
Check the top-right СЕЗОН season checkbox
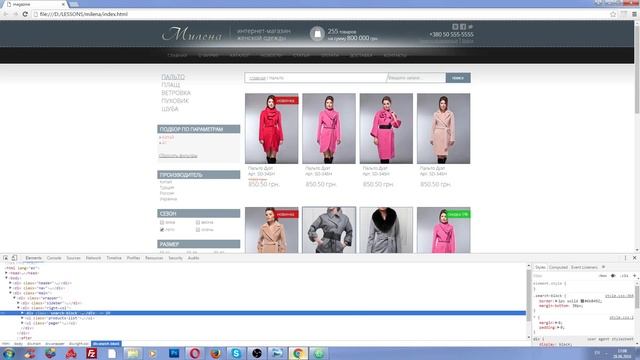(198, 222)
